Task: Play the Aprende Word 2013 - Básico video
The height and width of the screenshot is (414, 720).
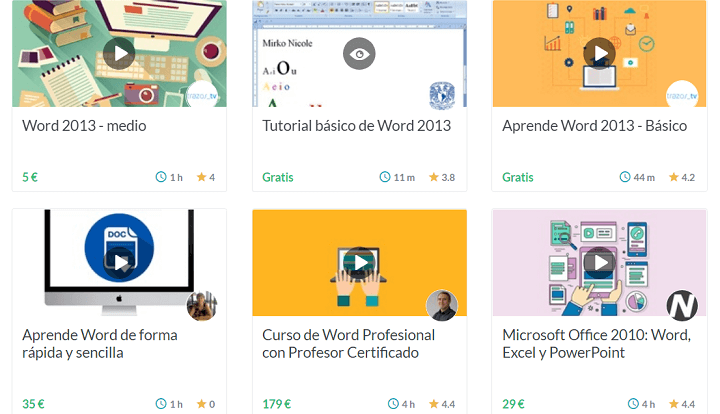Action: click(x=599, y=54)
